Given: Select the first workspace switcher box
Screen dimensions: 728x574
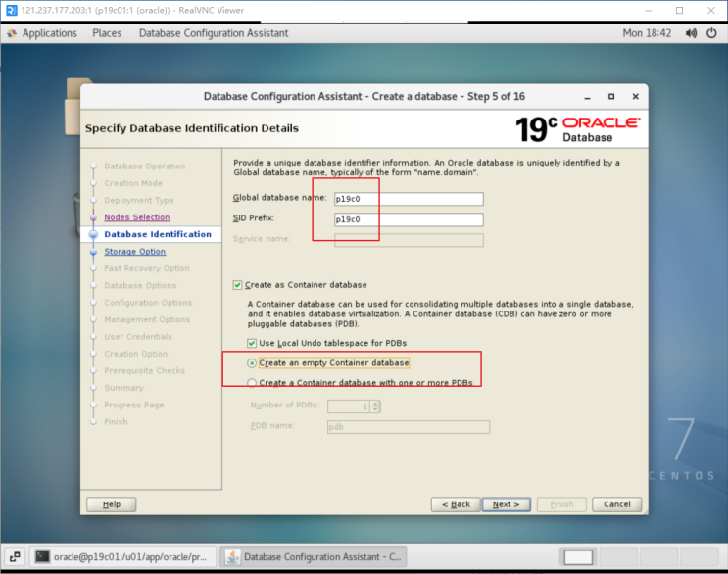Looking at the screenshot, I should coord(578,556).
